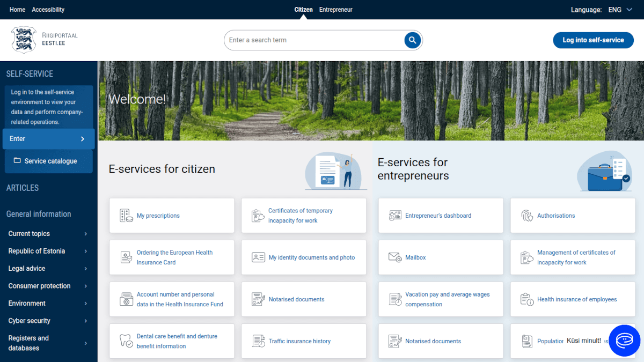Switch to the Entrepreneur tab
This screenshot has height=362, width=644.
pos(336,10)
